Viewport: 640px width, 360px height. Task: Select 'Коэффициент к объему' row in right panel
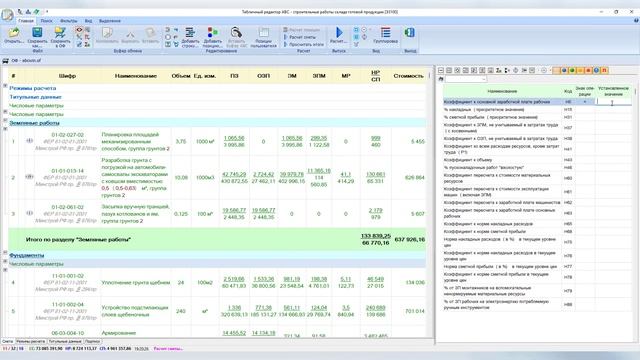[537, 160]
